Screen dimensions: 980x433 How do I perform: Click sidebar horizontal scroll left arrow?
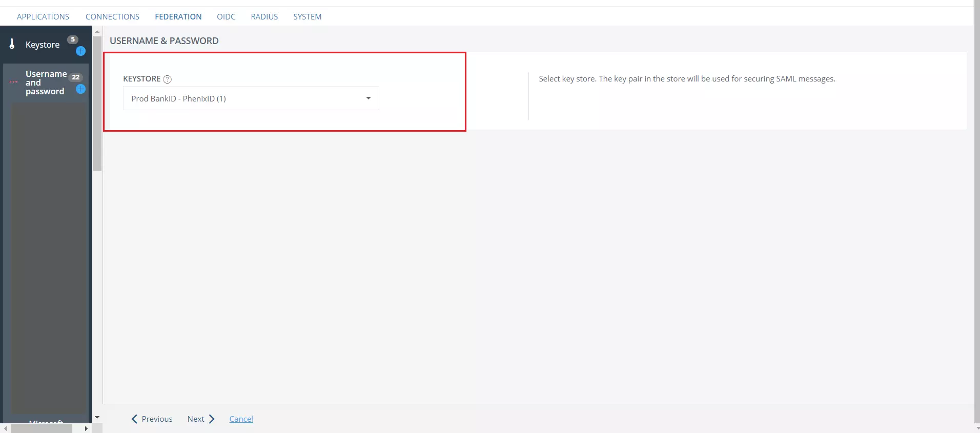5,428
